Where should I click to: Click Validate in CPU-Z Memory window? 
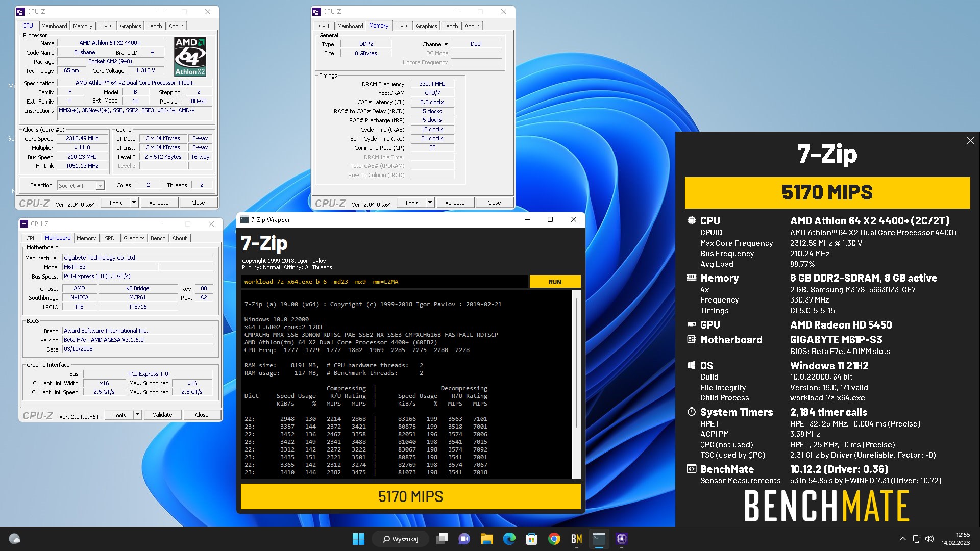pos(455,203)
